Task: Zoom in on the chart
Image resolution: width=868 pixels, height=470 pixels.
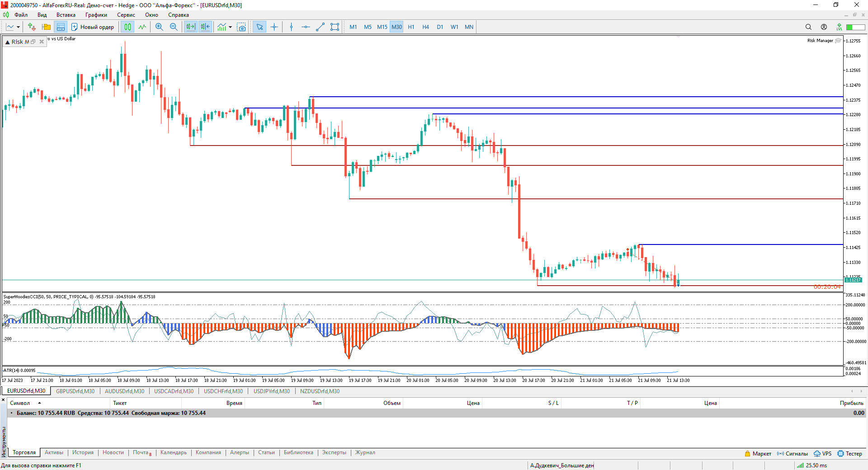Action: coord(159,27)
